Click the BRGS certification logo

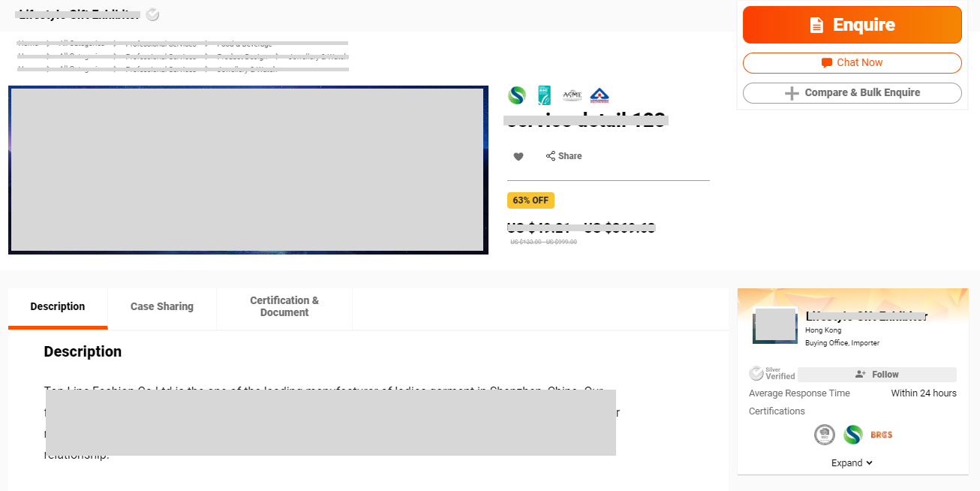[x=882, y=435]
